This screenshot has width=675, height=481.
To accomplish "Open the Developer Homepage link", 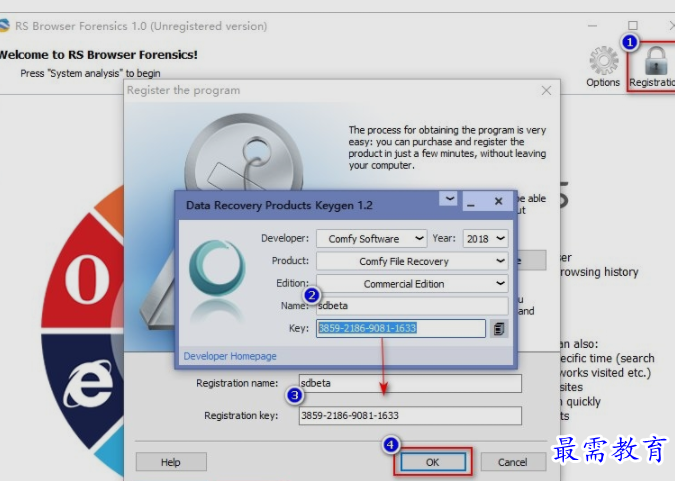I will pyautogui.click(x=230, y=356).
